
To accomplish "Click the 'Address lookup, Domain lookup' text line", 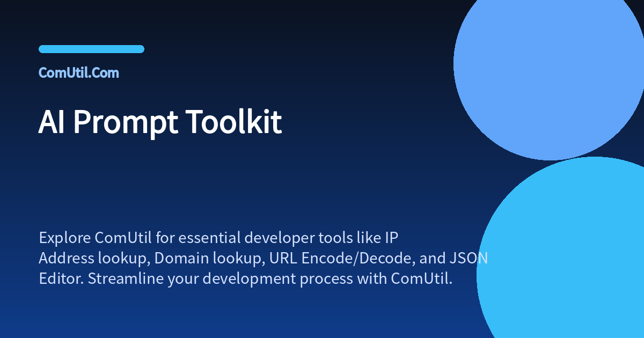I will click(264, 258).
